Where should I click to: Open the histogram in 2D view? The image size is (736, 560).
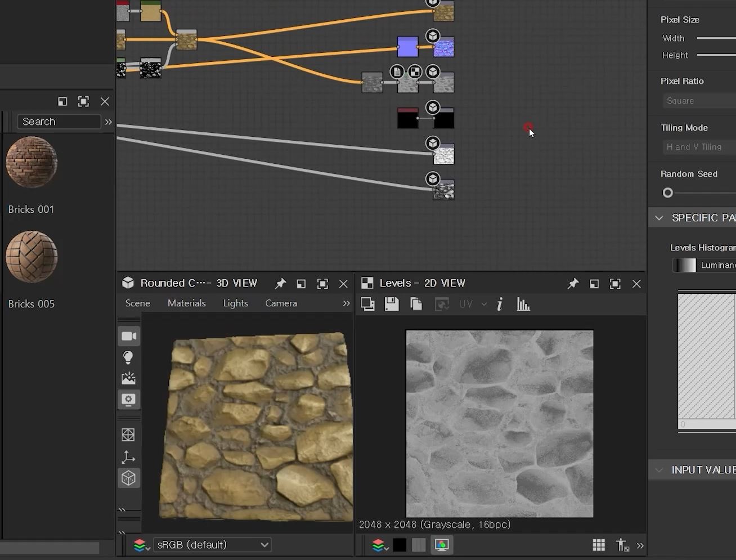pyautogui.click(x=523, y=304)
